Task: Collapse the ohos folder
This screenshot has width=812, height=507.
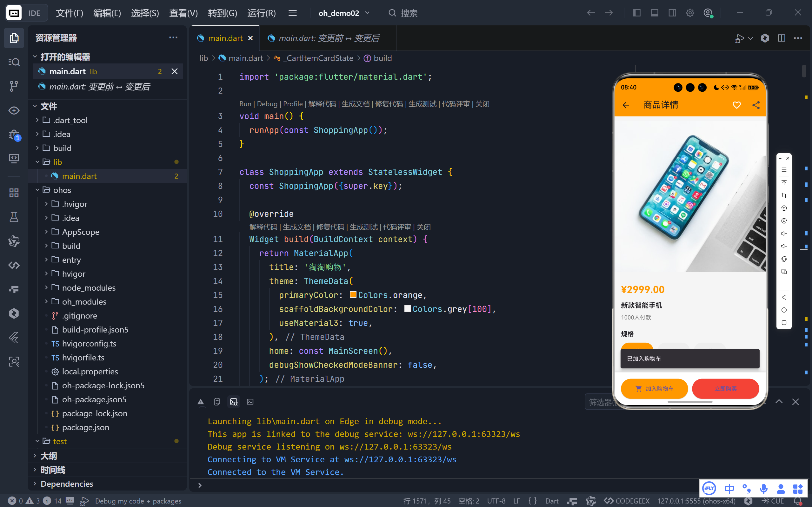Action: click(x=62, y=190)
